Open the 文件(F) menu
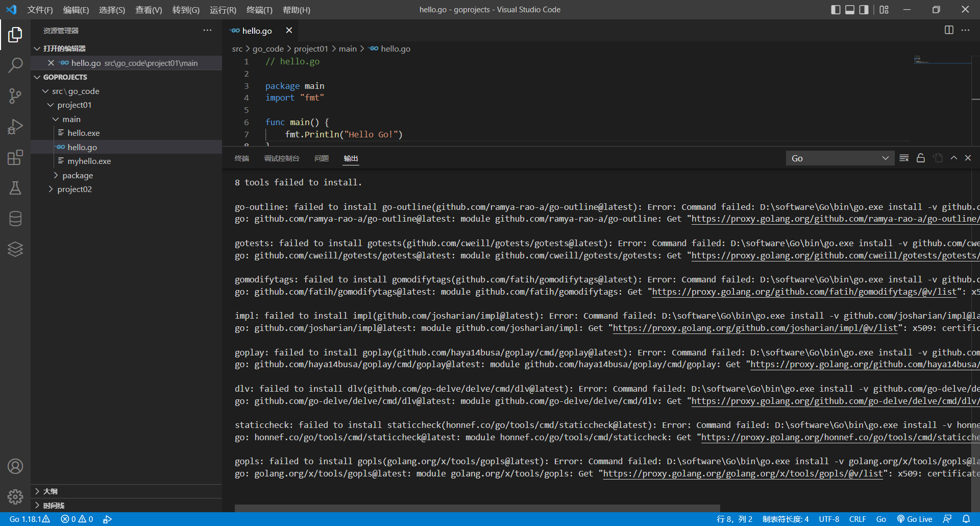This screenshot has height=526, width=980. point(40,10)
